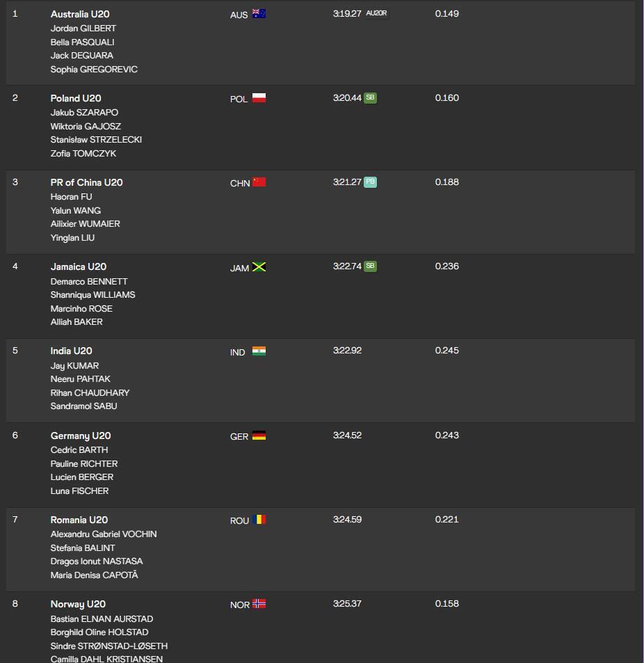Click China's PB personal best badge
This screenshot has height=663, width=644.
click(370, 182)
